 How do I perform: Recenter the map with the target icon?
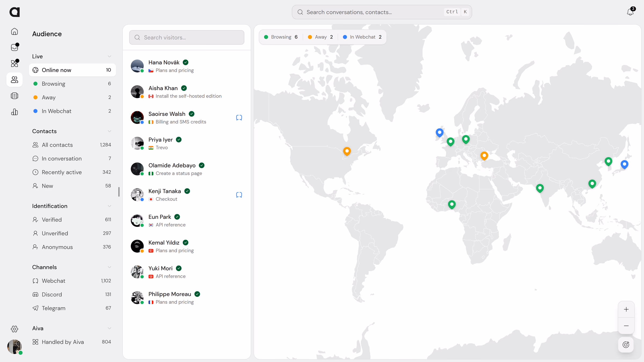pos(626,345)
